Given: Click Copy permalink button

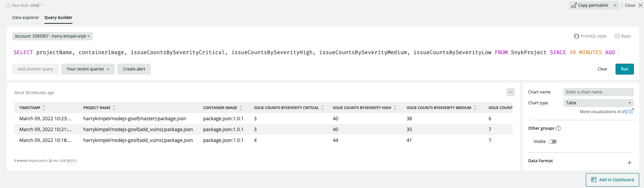Looking at the screenshot, I should (x=590, y=5).
